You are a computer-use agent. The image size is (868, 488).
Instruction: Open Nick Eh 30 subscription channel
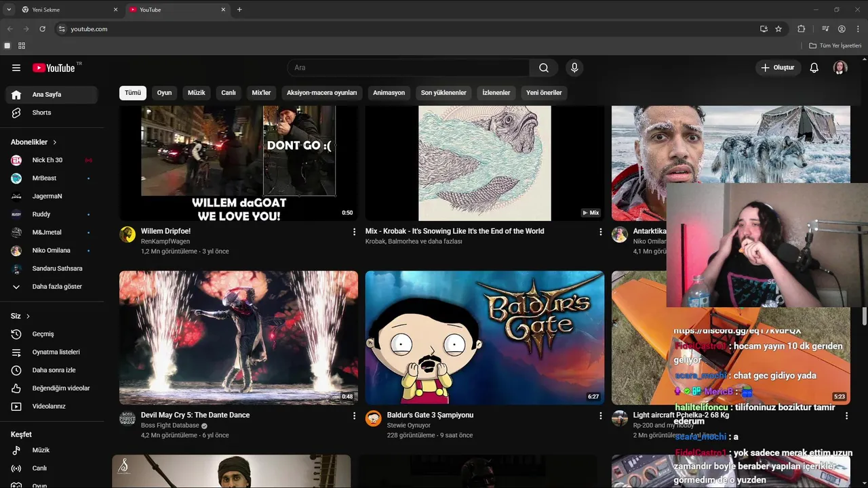(52, 160)
